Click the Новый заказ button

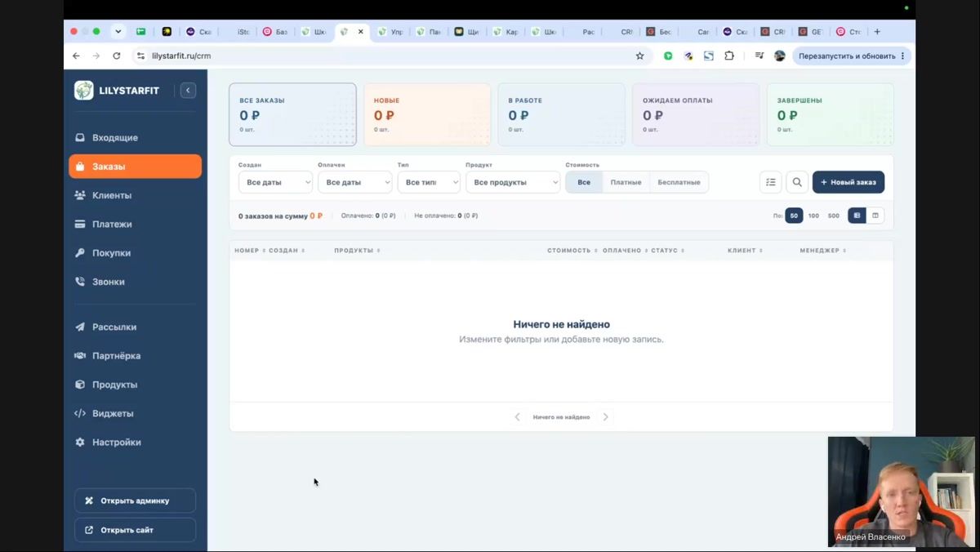pos(849,182)
